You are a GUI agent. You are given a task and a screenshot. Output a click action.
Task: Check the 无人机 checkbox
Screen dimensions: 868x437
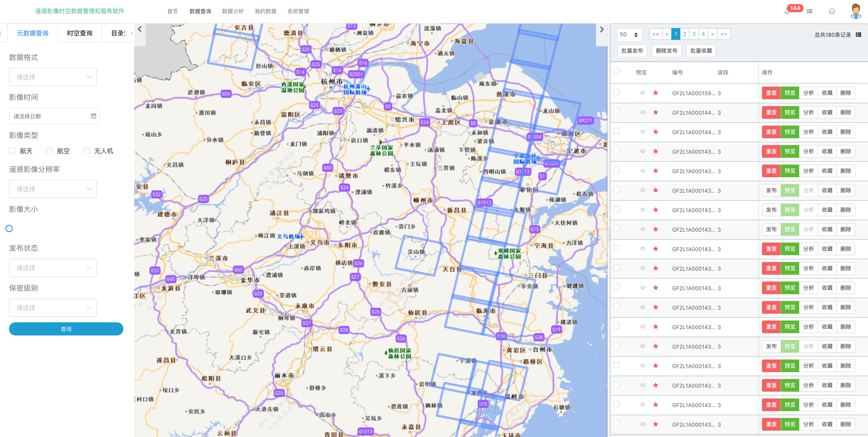point(87,151)
